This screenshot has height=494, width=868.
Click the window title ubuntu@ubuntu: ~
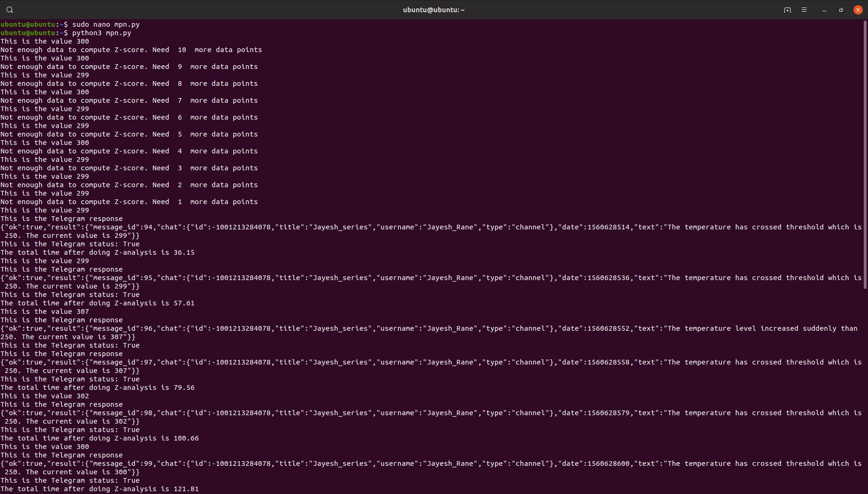(x=434, y=10)
